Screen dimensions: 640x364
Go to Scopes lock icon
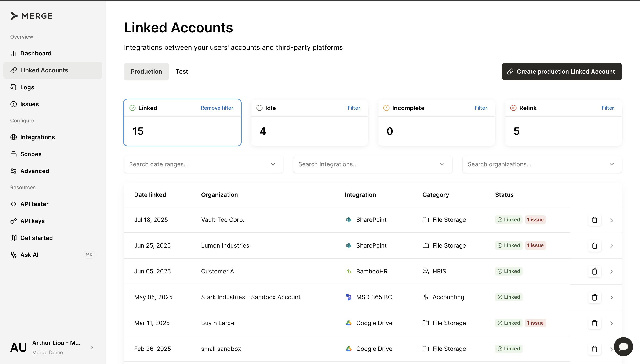pyautogui.click(x=14, y=154)
